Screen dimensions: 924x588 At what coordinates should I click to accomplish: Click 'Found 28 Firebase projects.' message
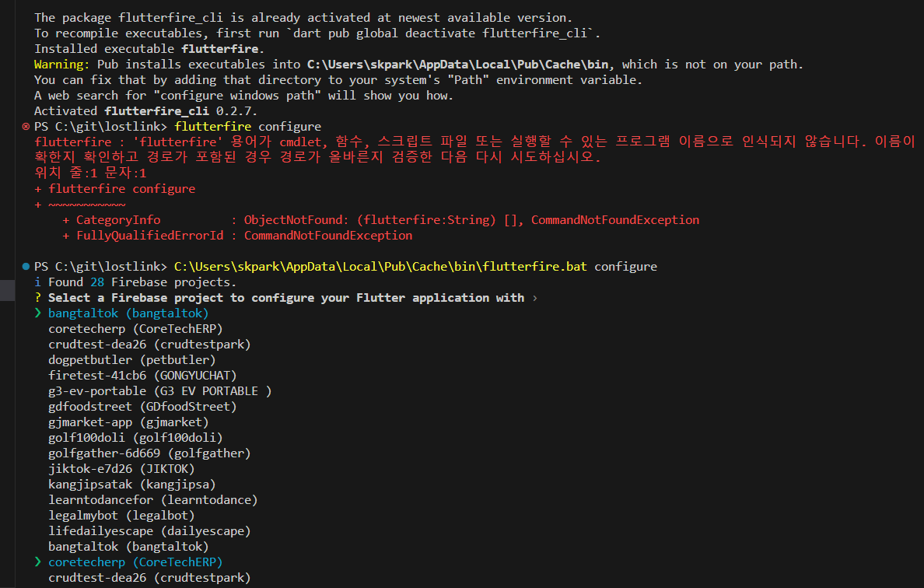[x=142, y=282]
